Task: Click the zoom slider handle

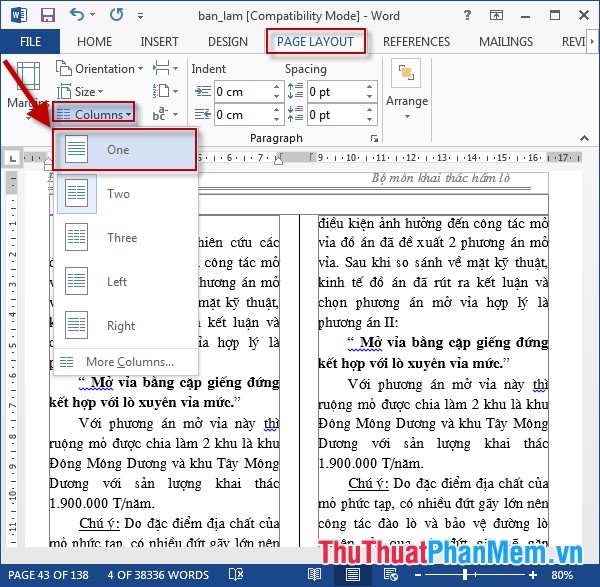Action: point(465,575)
